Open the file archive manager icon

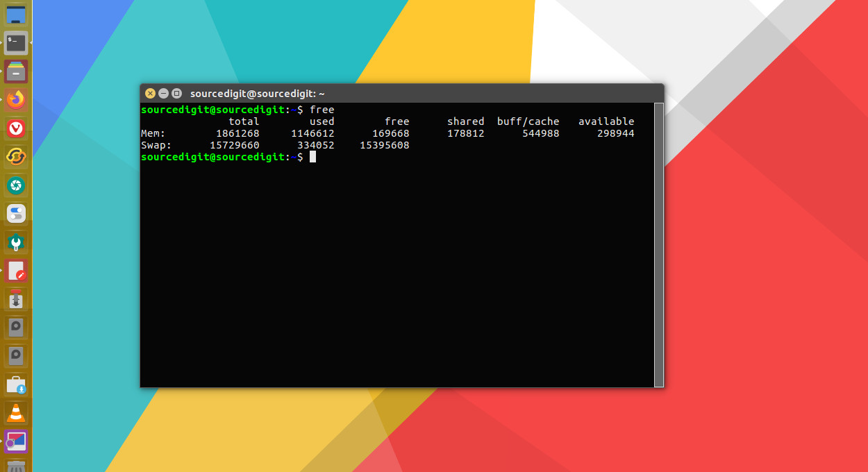pyautogui.click(x=15, y=71)
